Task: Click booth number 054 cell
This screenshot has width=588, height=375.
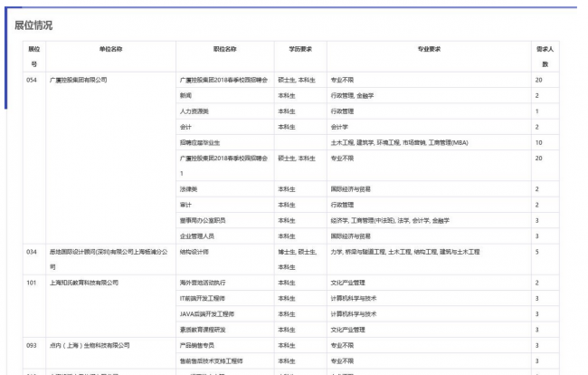Action: click(x=32, y=80)
